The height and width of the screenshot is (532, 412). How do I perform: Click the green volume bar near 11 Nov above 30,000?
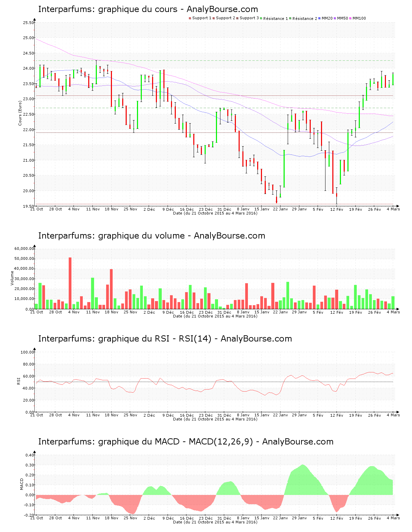click(x=93, y=293)
